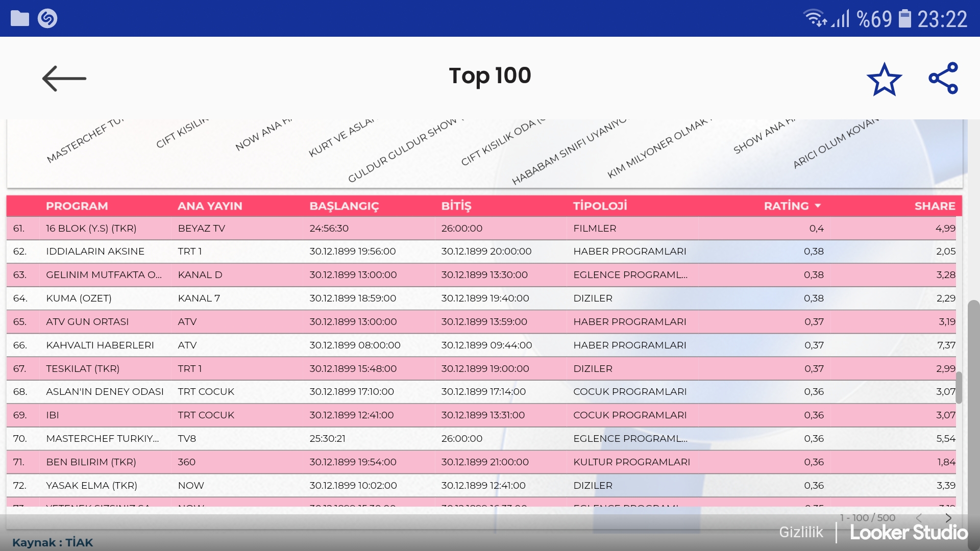Open the Shazam notification icon

(47, 18)
